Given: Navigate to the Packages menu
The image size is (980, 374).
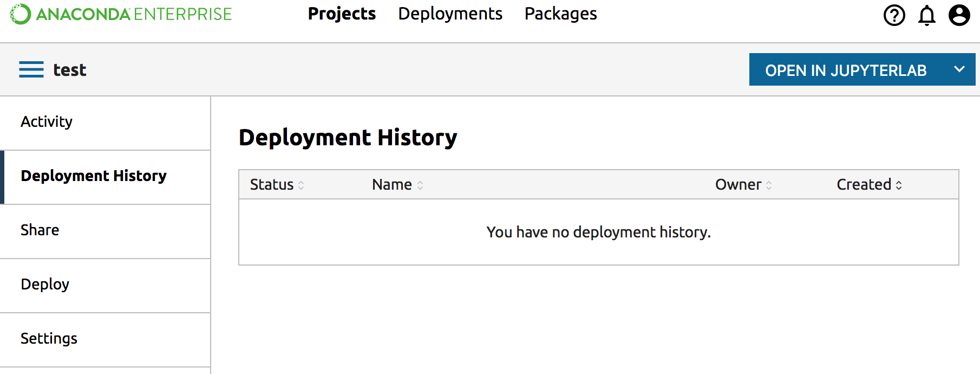Looking at the screenshot, I should click(560, 14).
